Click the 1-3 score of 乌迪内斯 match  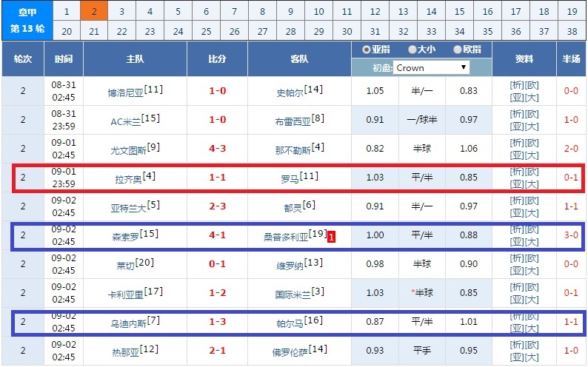tap(218, 321)
